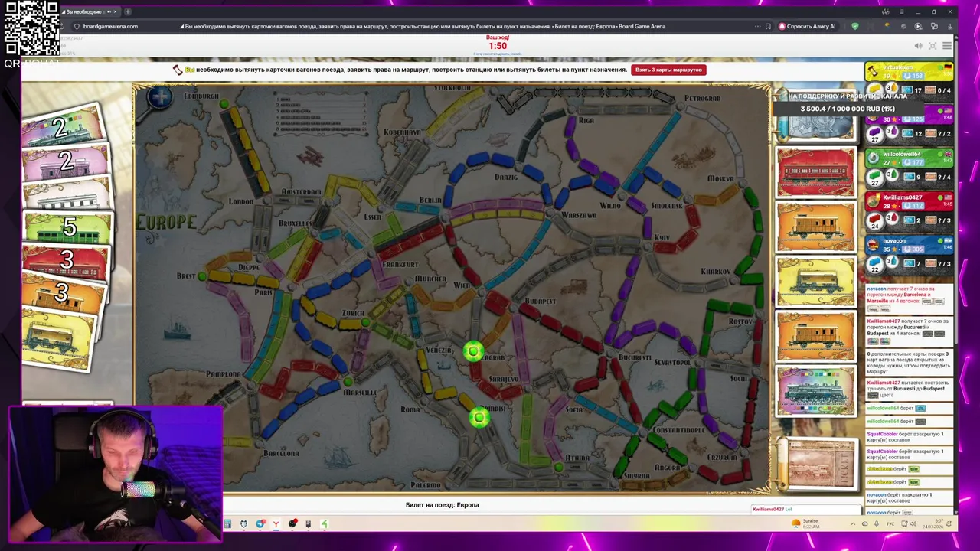
Task: Select the orange train cards with count 3
Action: coord(63,293)
